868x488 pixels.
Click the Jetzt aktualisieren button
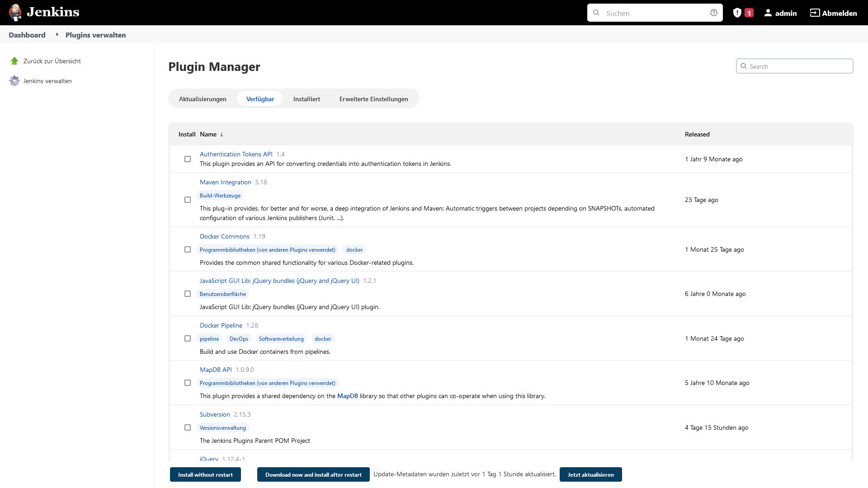[590, 474]
